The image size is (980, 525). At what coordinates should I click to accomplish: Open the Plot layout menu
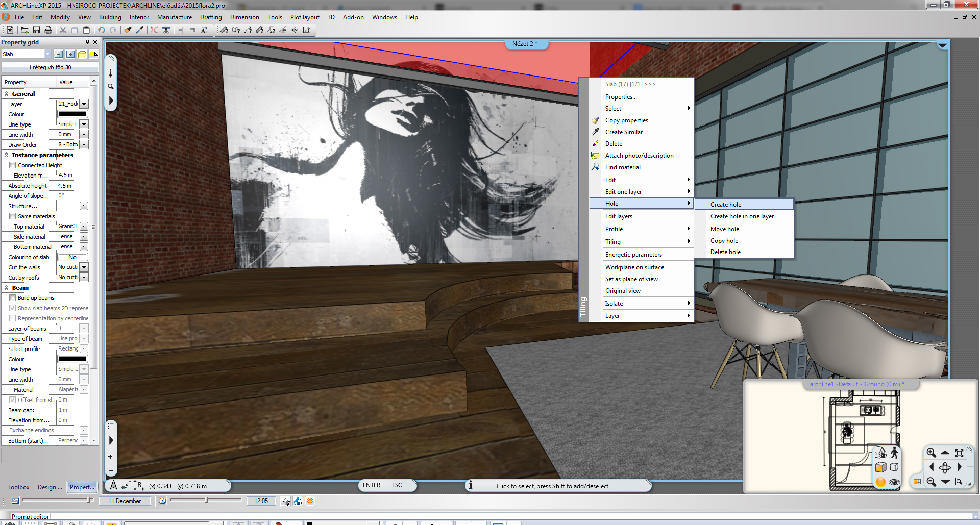(x=305, y=17)
